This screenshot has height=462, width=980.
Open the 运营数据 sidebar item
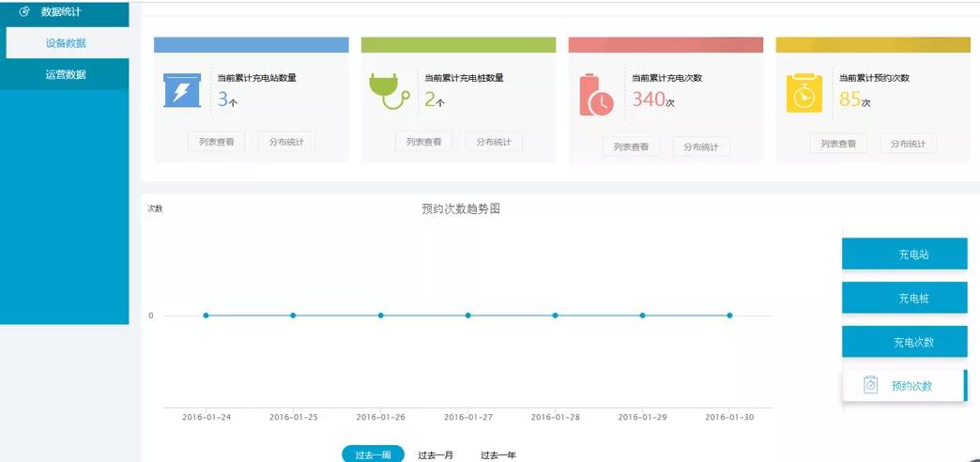[x=66, y=74]
